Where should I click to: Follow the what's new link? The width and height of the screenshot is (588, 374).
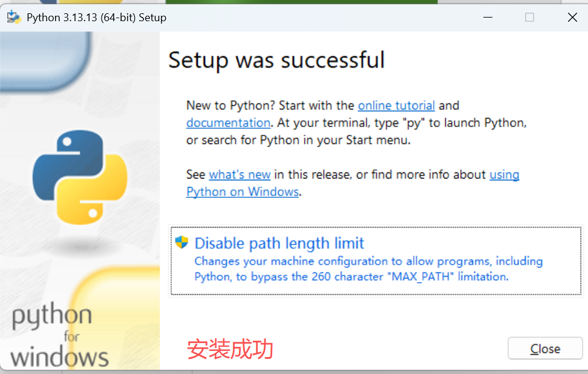click(240, 174)
